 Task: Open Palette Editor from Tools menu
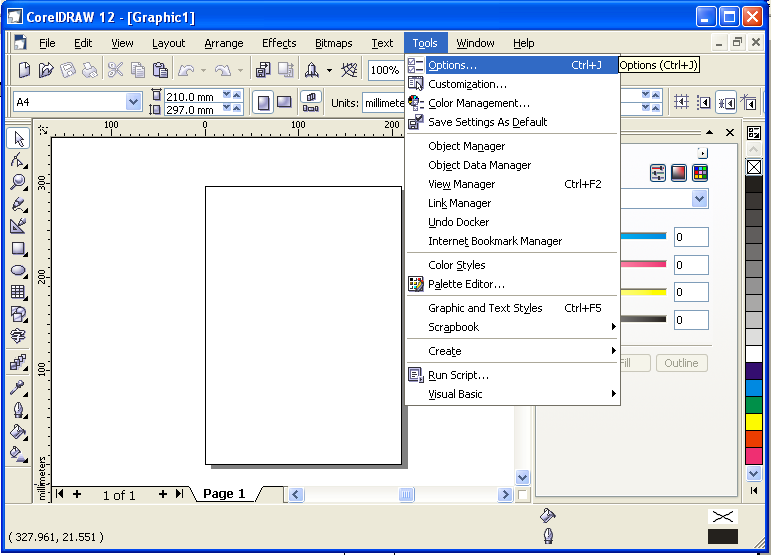[511, 284]
